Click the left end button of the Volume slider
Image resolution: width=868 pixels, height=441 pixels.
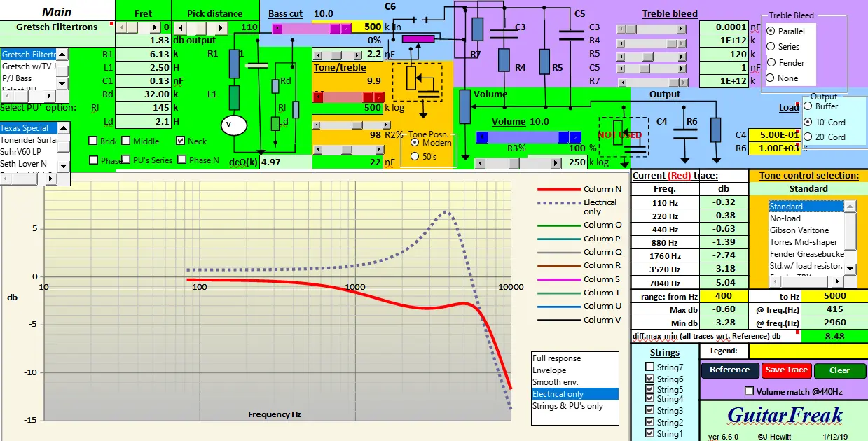coord(482,137)
